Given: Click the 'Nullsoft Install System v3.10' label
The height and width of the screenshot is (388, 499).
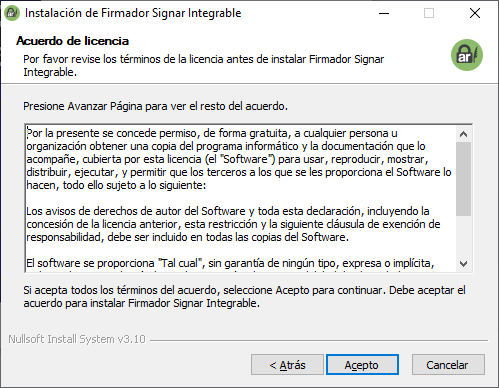Looking at the screenshot, I should (x=77, y=339).
